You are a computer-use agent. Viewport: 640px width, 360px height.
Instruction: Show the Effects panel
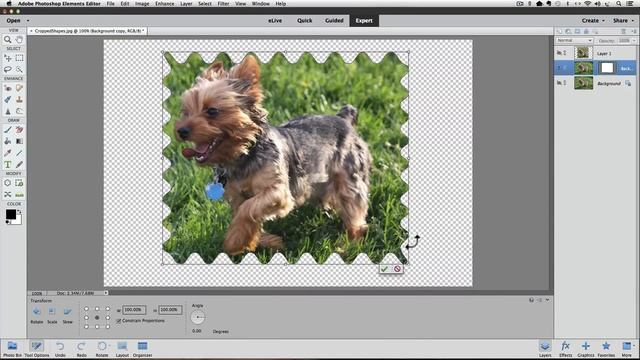(565, 349)
